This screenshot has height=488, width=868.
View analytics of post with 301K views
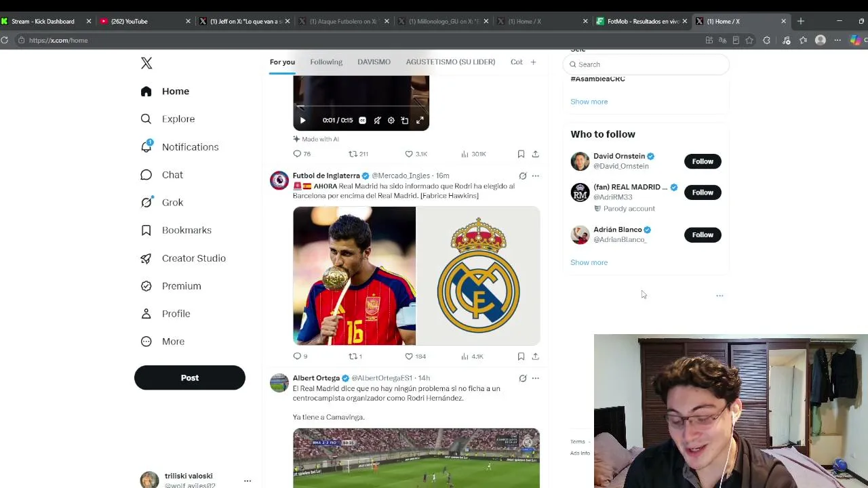473,154
